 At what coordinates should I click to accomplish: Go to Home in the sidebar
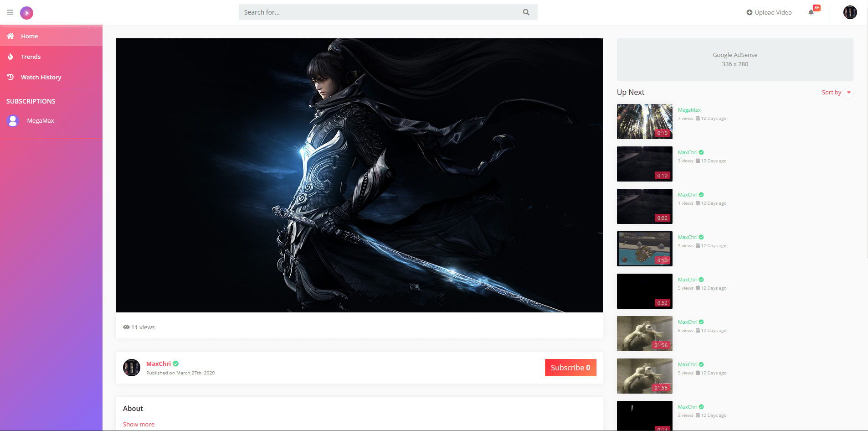51,36
